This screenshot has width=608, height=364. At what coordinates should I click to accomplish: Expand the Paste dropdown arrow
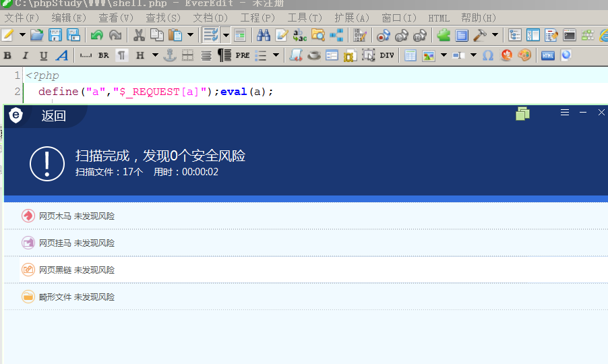coord(190,35)
